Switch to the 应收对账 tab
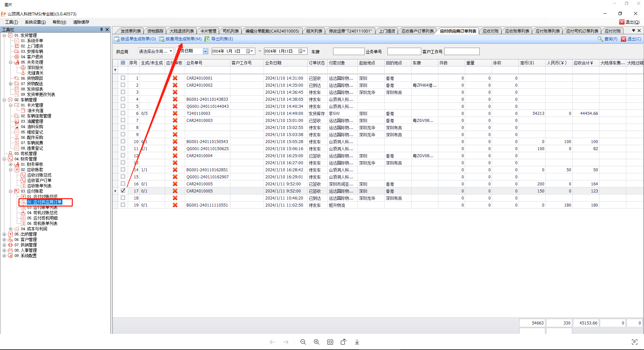 pyautogui.click(x=490, y=31)
